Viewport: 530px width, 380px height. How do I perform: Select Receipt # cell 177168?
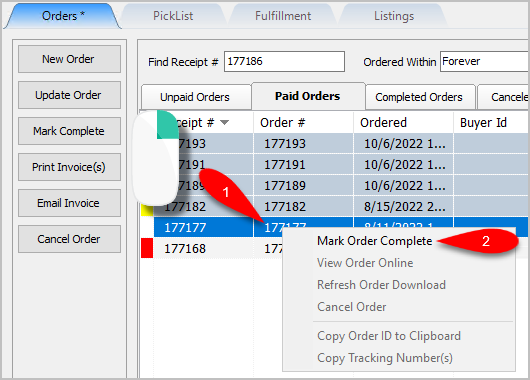click(x=203, y=248)
